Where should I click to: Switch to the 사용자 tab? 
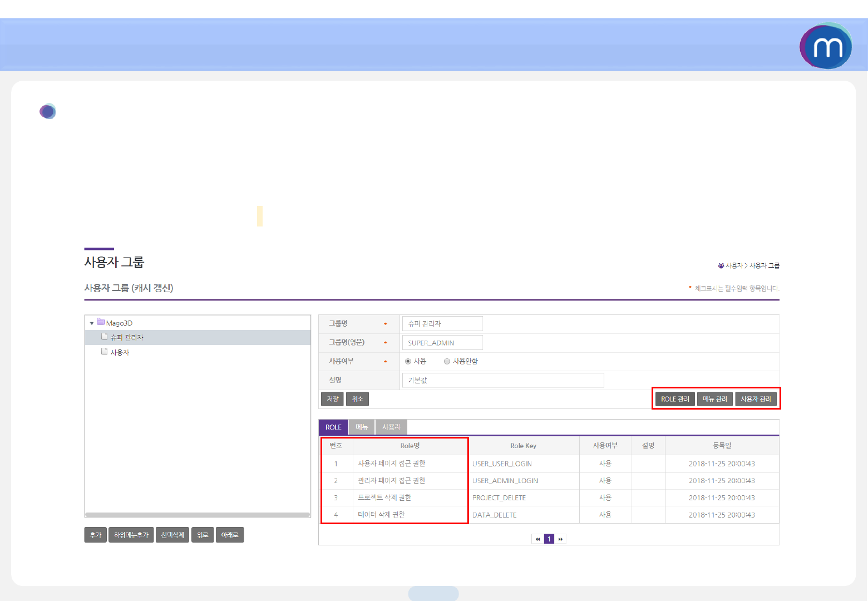click(391, 427)
